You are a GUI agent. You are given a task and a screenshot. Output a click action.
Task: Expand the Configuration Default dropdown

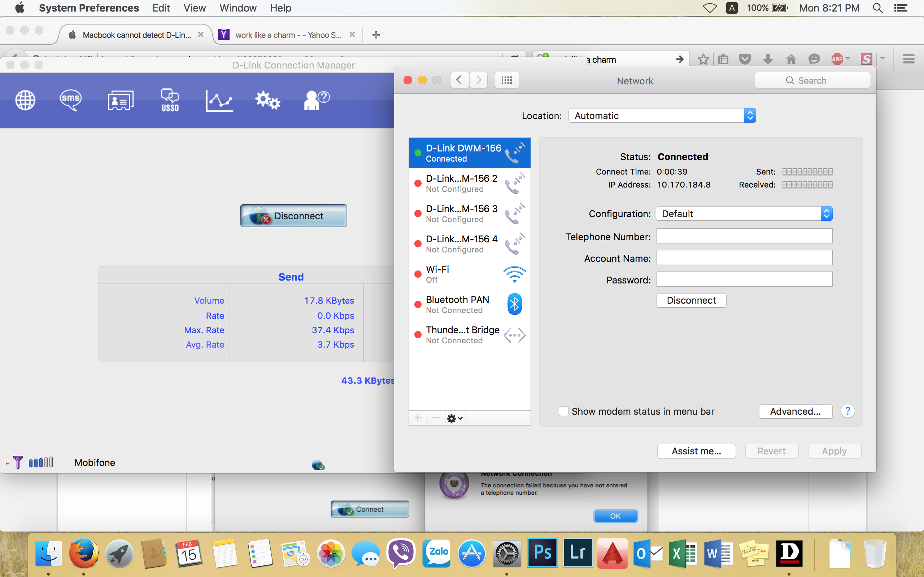pos(744,214)
